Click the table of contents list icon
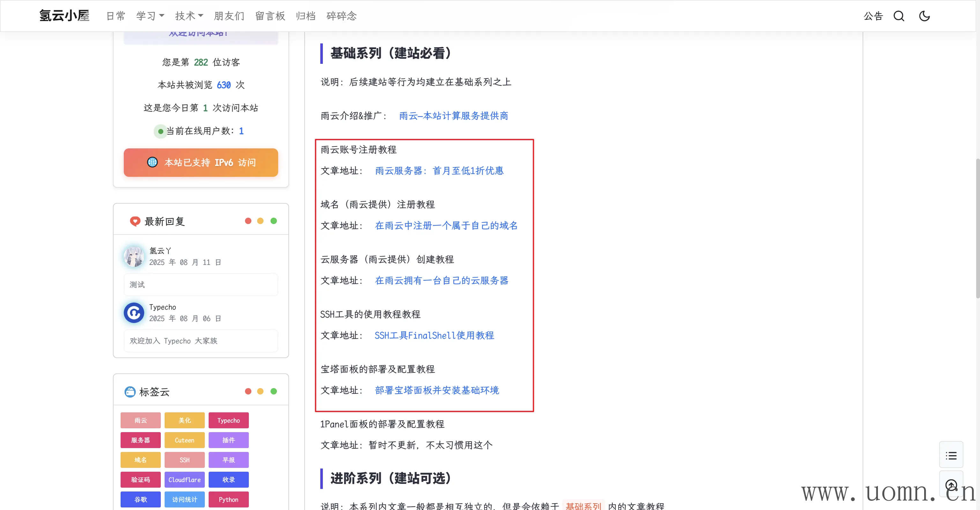 951,455
